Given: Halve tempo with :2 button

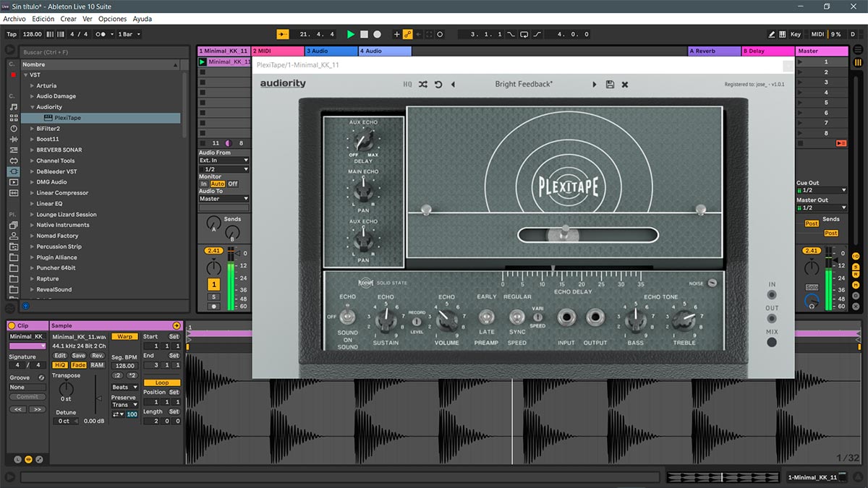Looking at the screenshot, I should (x=117, y=375).
